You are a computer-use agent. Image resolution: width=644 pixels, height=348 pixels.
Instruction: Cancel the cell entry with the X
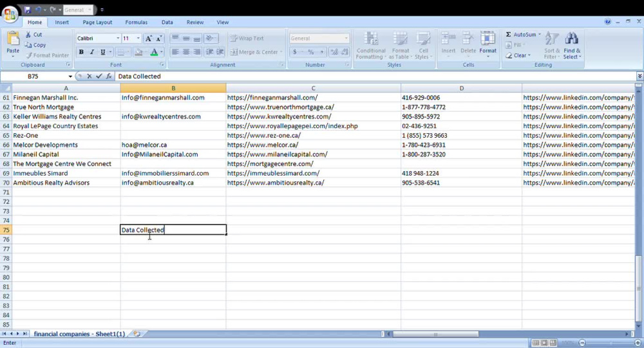click(89, 77)
